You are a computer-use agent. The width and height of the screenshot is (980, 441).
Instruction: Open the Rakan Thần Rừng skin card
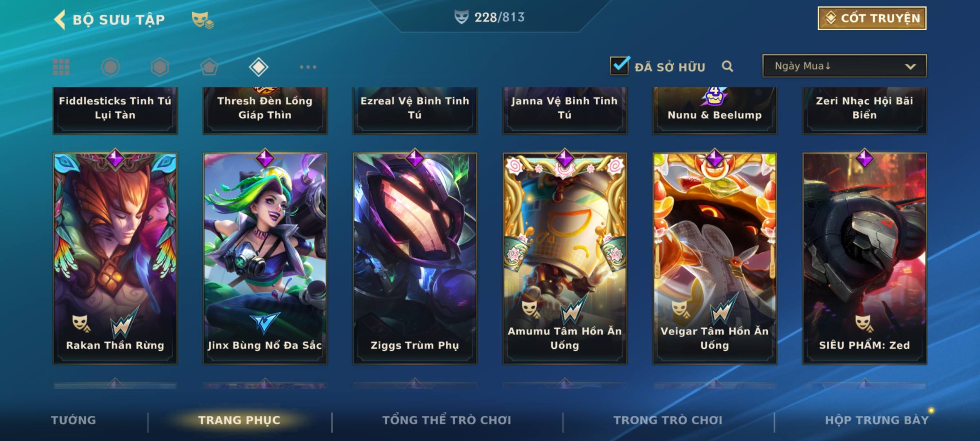click(115, 258)
